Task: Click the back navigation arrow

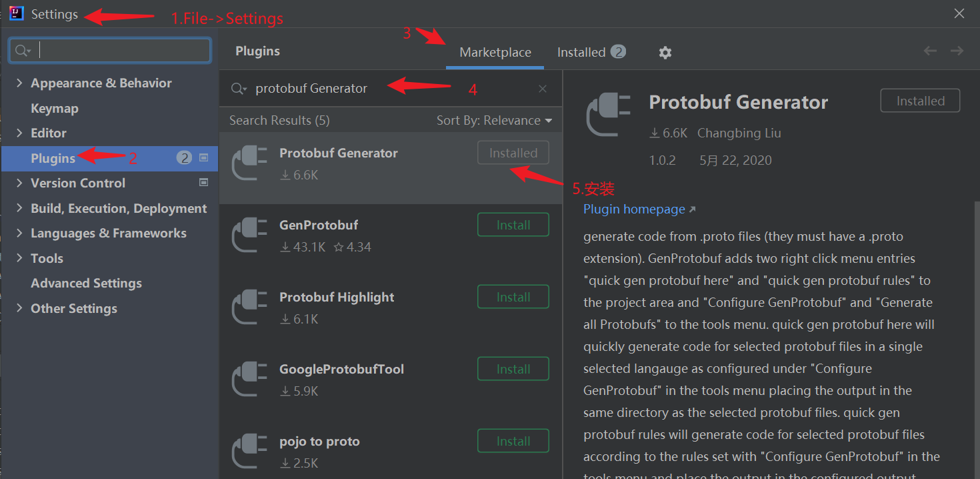Action: [930, 50]
